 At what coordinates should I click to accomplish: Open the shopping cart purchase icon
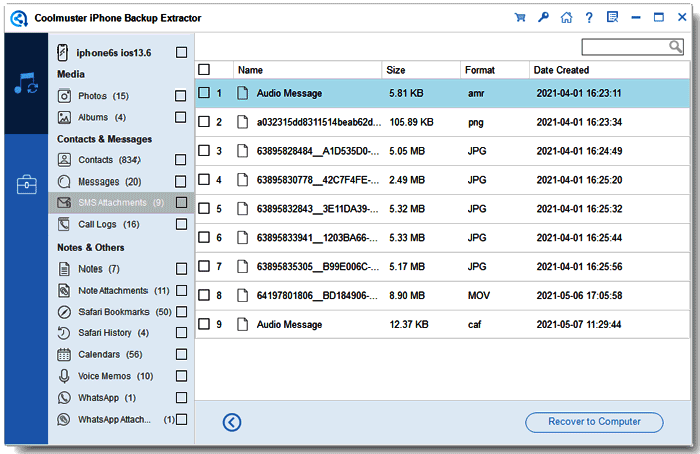[x=520, y=17]
